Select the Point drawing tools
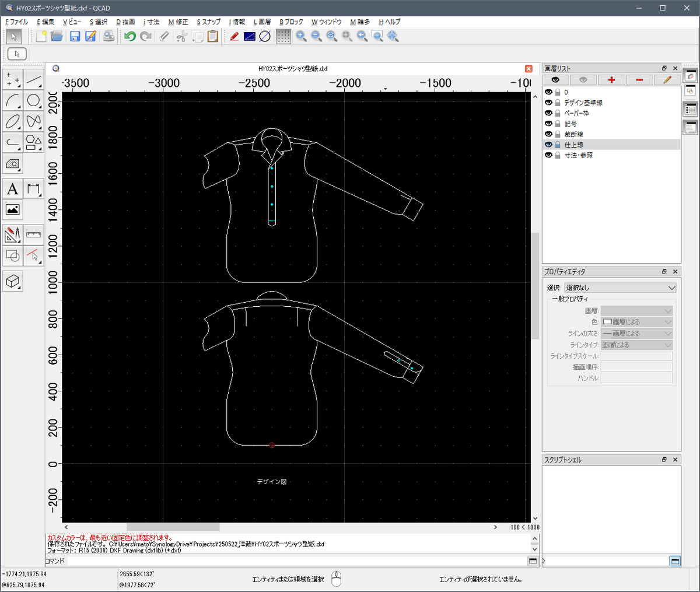 (13, 80)
